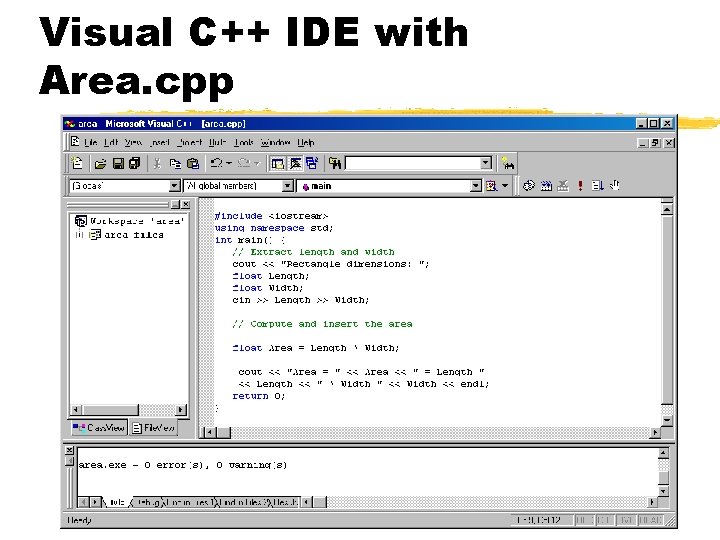Open the File menu
720x540 pixels.
click(90, 142)
